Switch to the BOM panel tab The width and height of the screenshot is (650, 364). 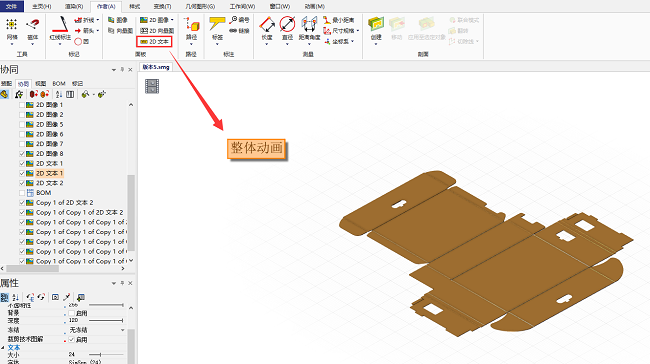click(x=59, y=84)
